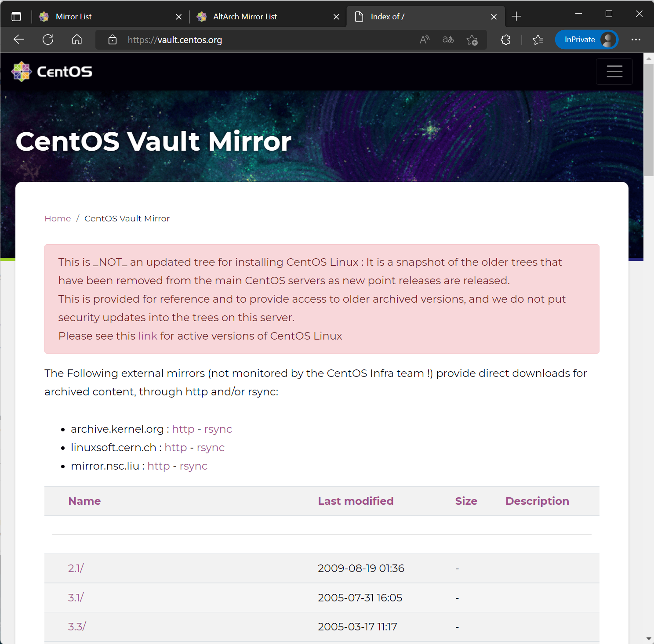Open the 3.1/ directory
The image size is (654, 644).
(x=76, y=598)
